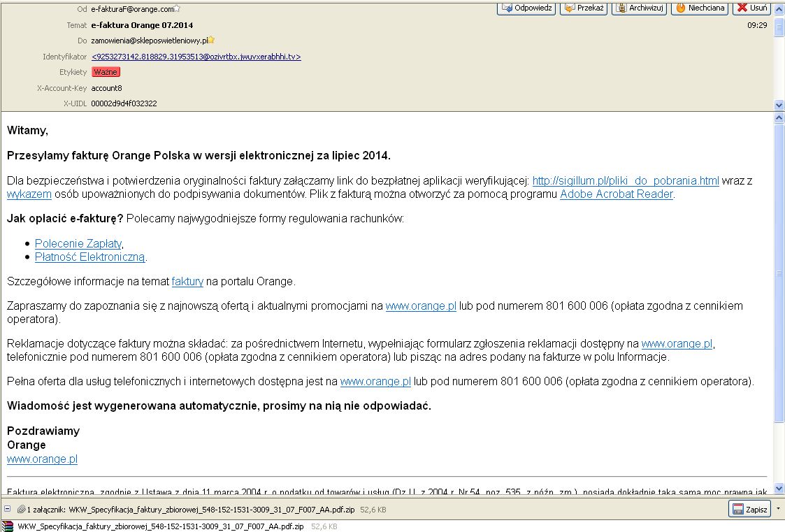This screenshot has width=785, height=532.
Task: Save the attachment with the Zapisz button
Action: click(x=749, y=510)
